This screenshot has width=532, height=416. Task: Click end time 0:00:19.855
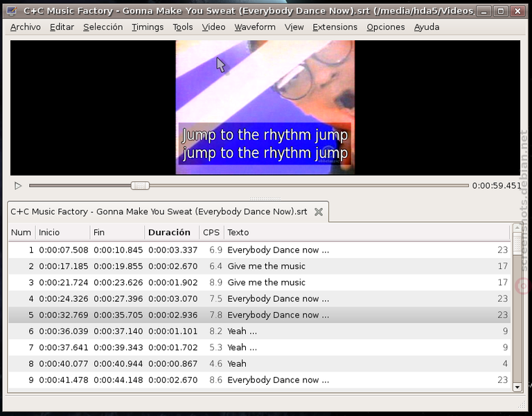point(118,266)
